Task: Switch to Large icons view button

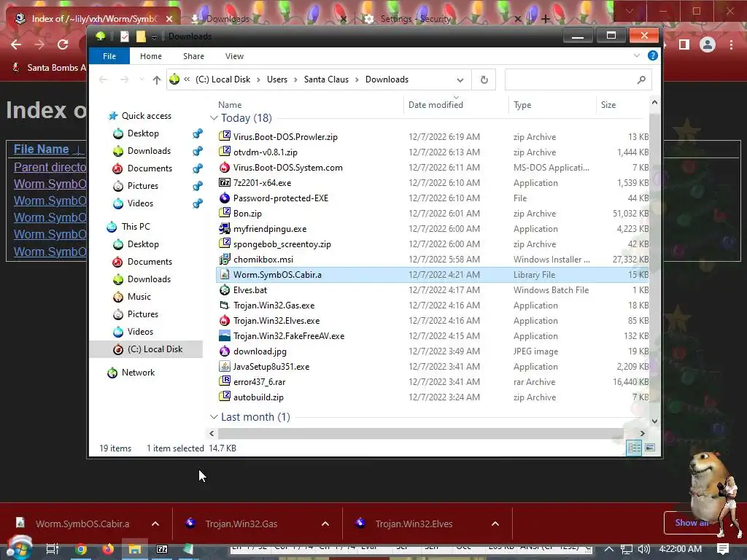Action: coord(650,448)
